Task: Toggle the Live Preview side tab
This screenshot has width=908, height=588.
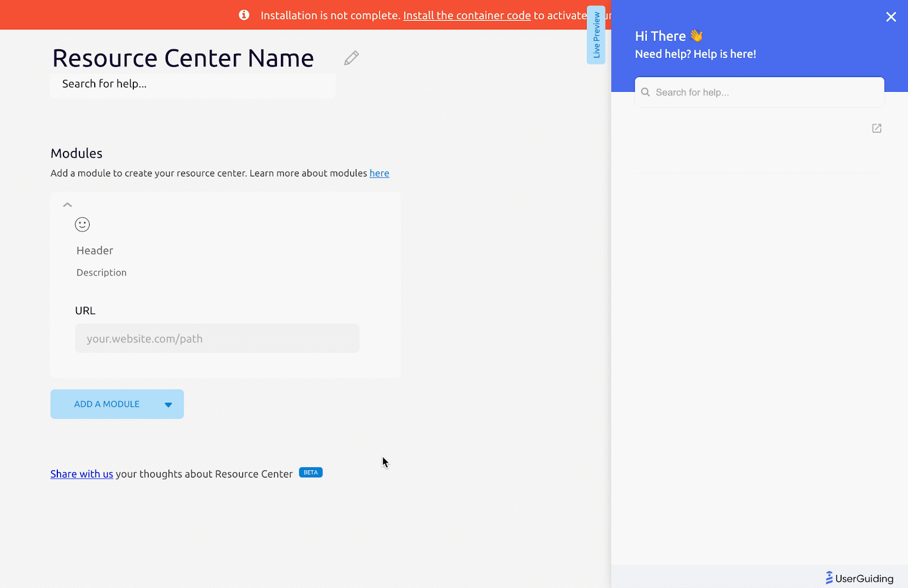Action: point(596,35)
